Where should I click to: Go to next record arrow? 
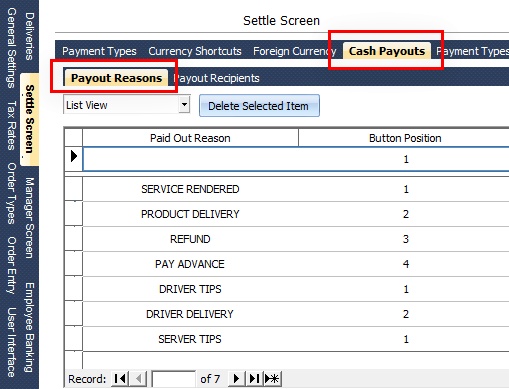tap(236, 379)
